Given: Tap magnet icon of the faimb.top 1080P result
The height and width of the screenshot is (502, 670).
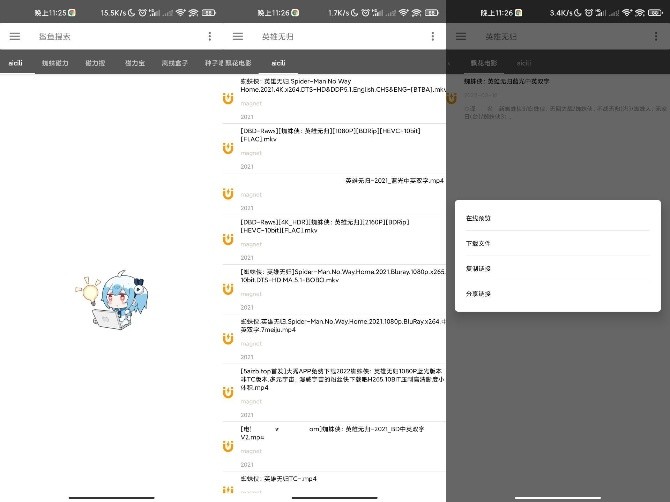Looking at the screenshot, I should click(228, 393).
